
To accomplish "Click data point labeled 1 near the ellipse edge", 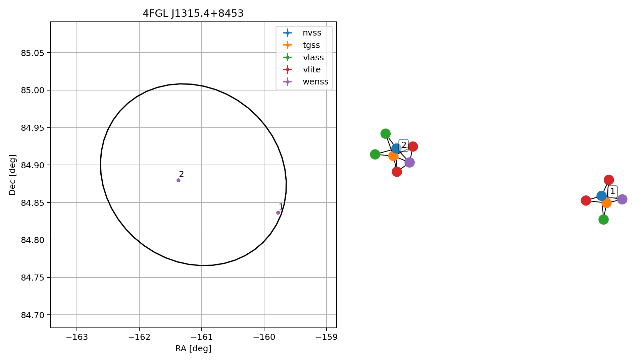I will point(278,213).
